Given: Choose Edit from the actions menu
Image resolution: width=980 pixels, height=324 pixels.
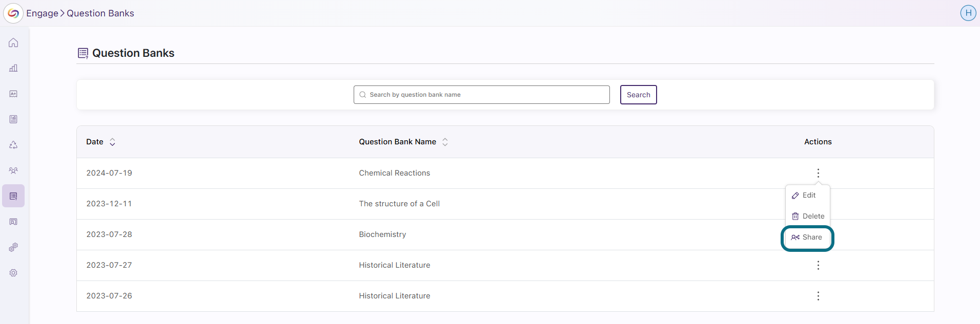Looking at the screenshot, I should [807, 195].
